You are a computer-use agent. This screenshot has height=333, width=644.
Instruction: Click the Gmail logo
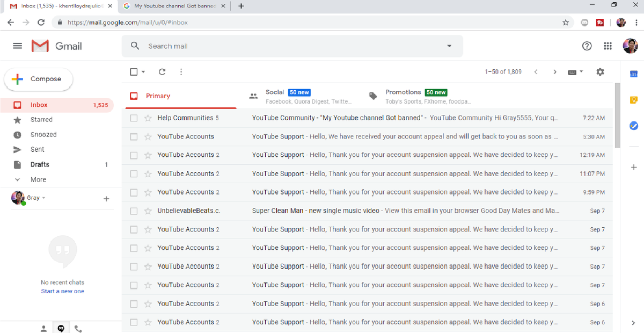pos(57,46)
